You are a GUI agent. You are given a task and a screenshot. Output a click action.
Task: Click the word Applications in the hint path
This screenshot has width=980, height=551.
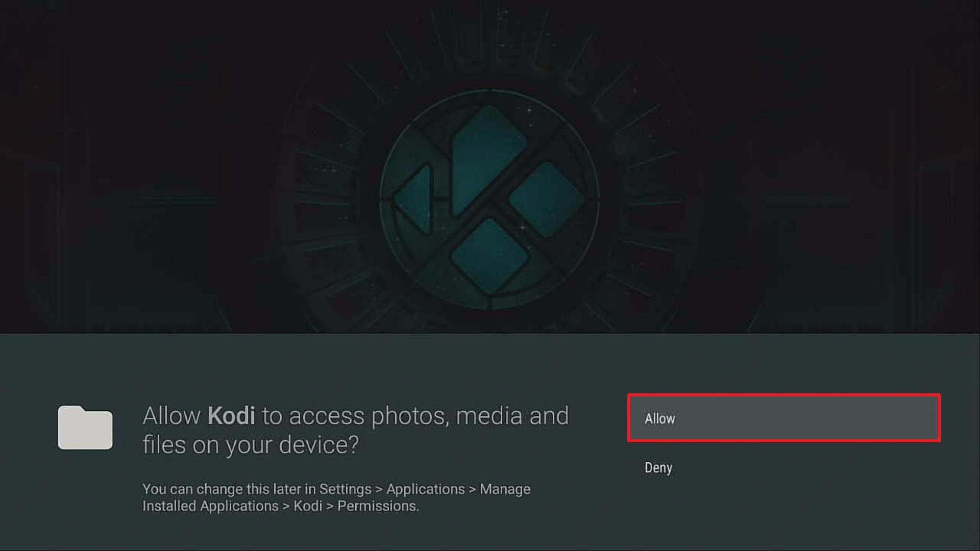(426, 489)
